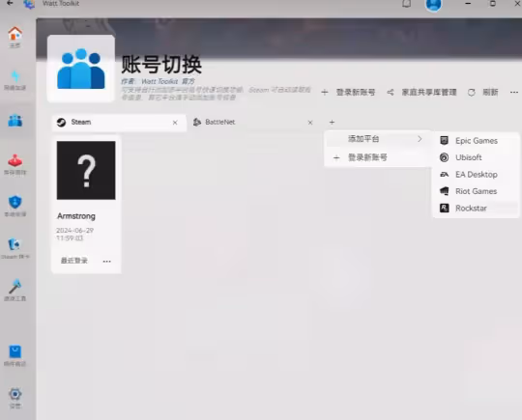Click the Armstrong account name
Image resolution: width=522 pixels, height=420 pixels.
coord(76,216)
